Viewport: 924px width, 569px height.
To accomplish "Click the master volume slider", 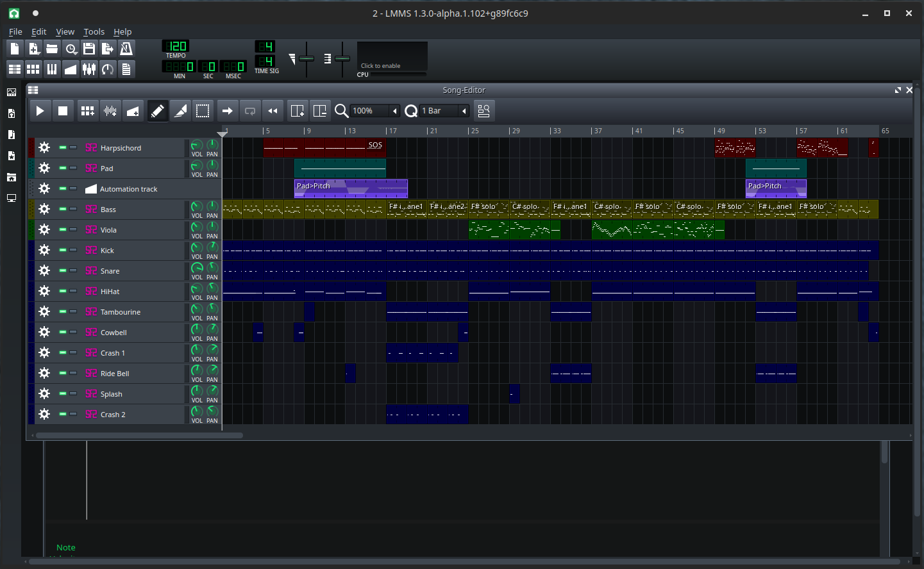I will tap(307, 58).
